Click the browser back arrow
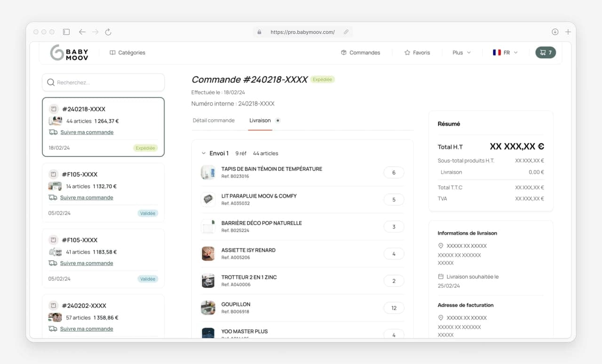 [82, 32]
